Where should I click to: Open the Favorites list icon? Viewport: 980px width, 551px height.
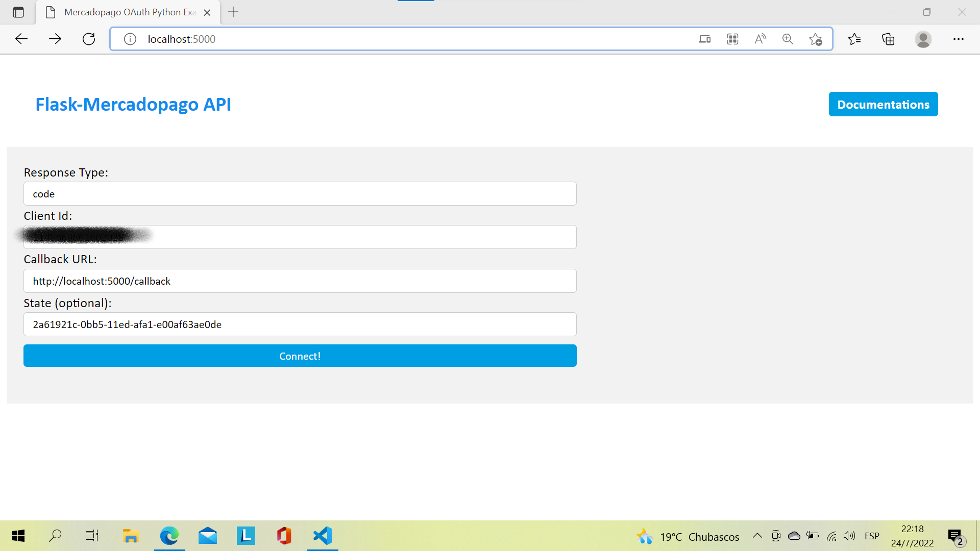point(854,39)
